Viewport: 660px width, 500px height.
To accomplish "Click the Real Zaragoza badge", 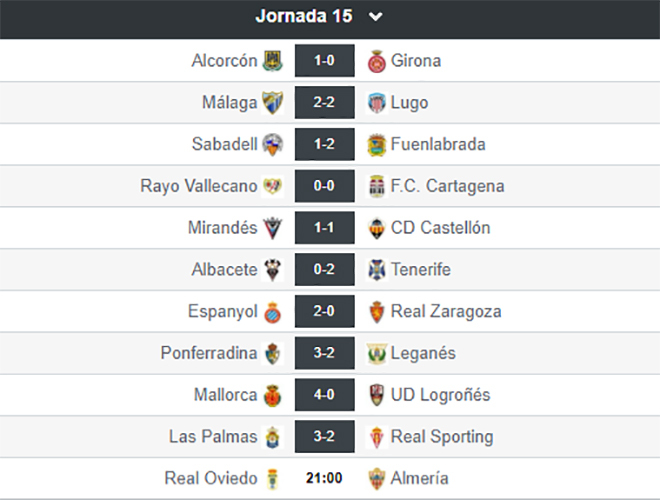I will pos(376,312).
